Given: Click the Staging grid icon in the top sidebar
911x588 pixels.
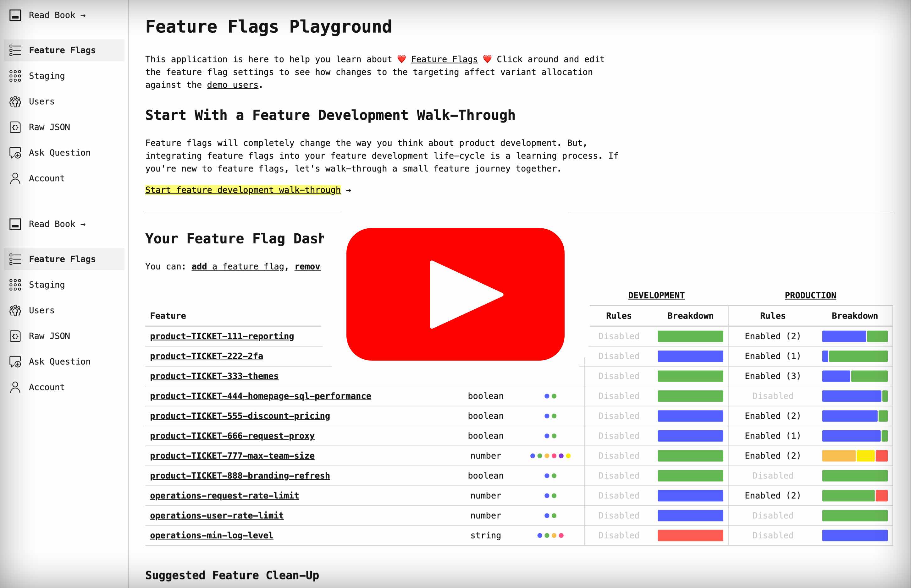Looking at the screenshot, I should click(x=15, y=76).
